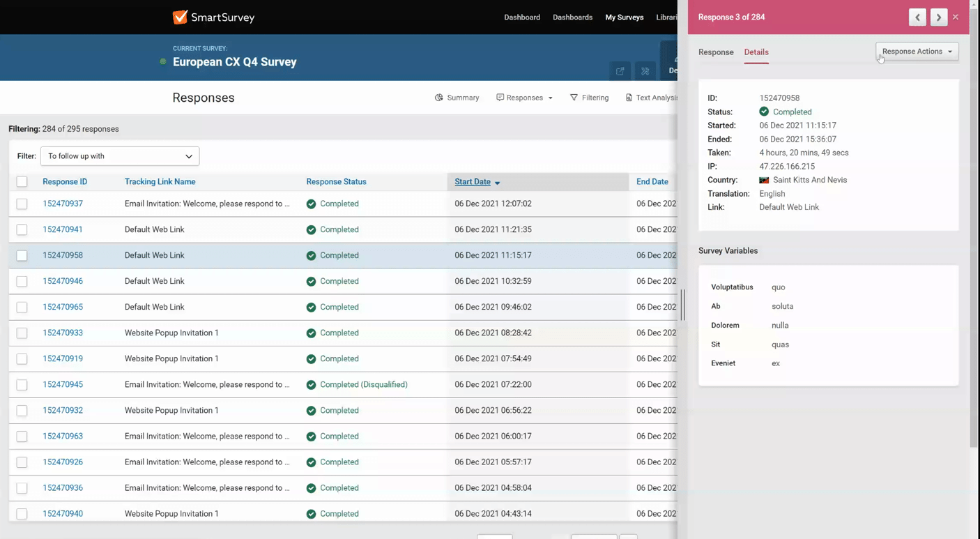This screenshot has width=980, height=539.
Task: Open the survey external link icon
Action: [620, 71]
